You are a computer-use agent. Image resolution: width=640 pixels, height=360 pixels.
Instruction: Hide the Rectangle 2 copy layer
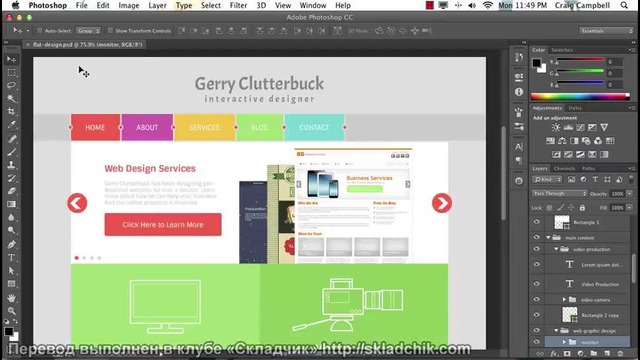tap(536, 315)
